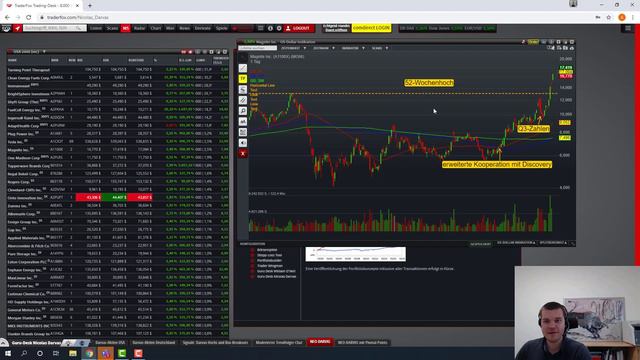Open the green C app in the taskbar
Image resolution: width=640 pixels, height=360 pixels.
pyautogui.click(x=122, y=353)
